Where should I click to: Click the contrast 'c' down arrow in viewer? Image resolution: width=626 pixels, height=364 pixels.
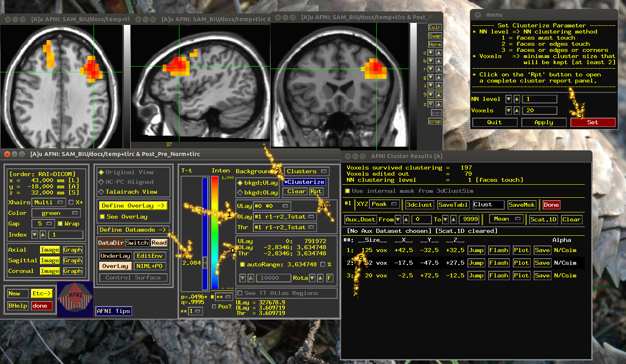coord(431,53)
